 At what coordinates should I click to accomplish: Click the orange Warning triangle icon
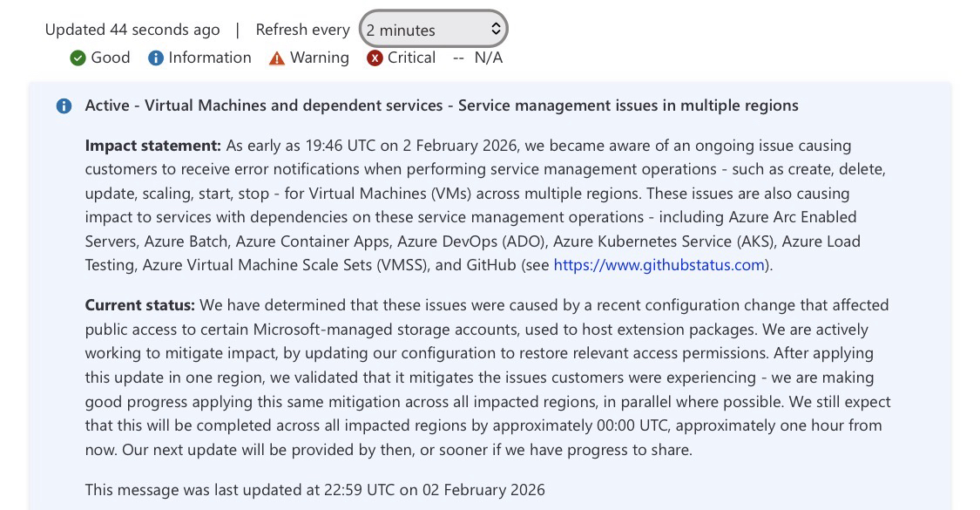click(x=277, y=58)
